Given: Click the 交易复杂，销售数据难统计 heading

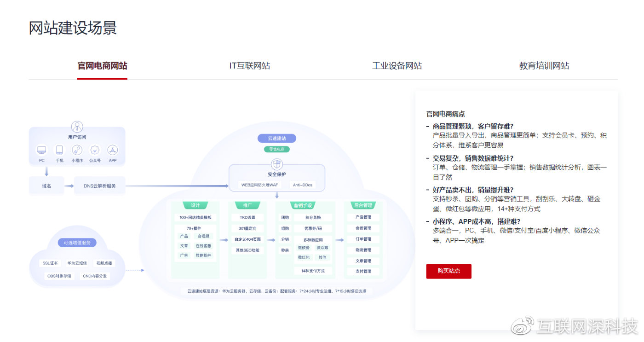Looking at the screenshot, I should click(x=473, y=158).
